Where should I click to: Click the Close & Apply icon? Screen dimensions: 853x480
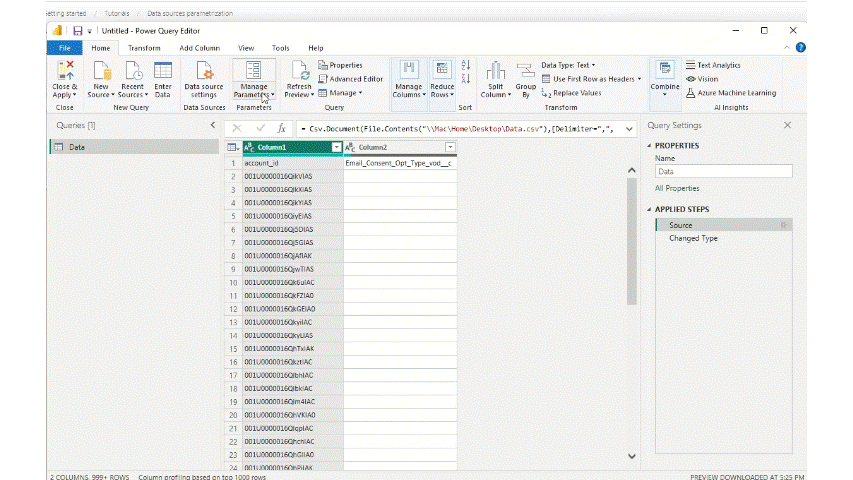point(65,71)
